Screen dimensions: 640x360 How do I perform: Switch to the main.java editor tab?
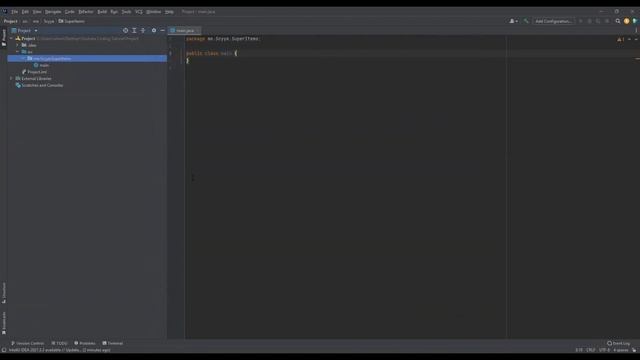(x=185, y=31)
